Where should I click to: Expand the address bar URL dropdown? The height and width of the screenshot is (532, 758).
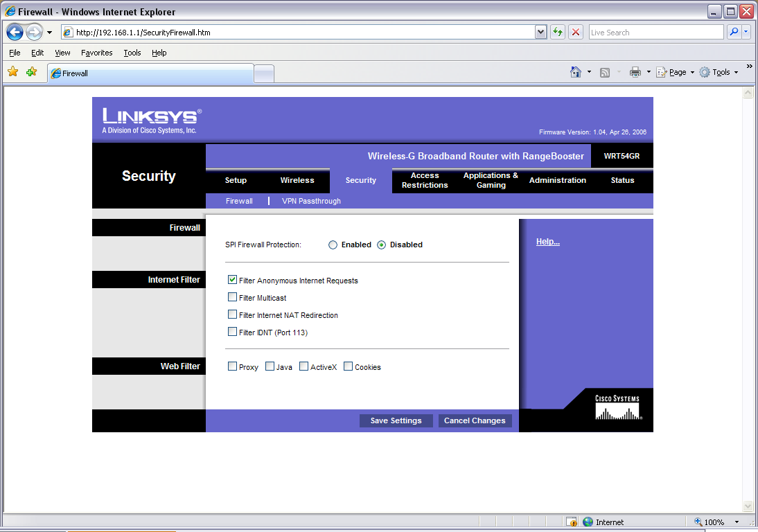(x=541, y=32)
